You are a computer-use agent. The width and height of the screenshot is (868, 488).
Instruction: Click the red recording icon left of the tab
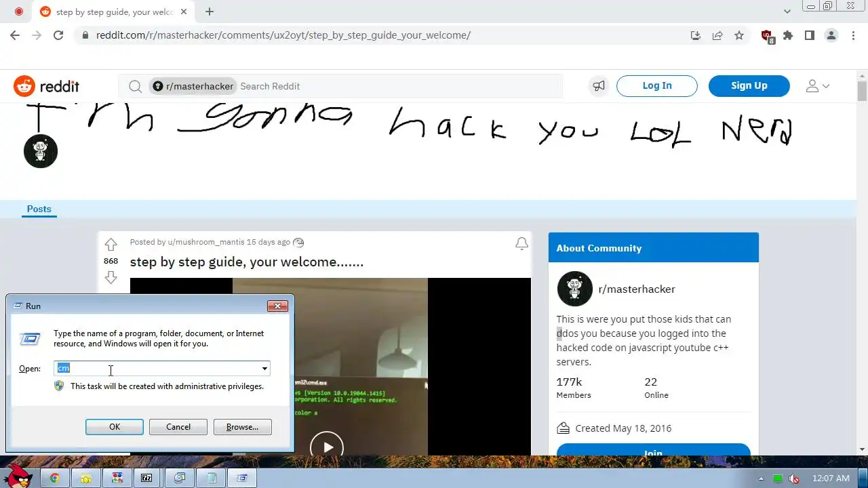(18, 12)
